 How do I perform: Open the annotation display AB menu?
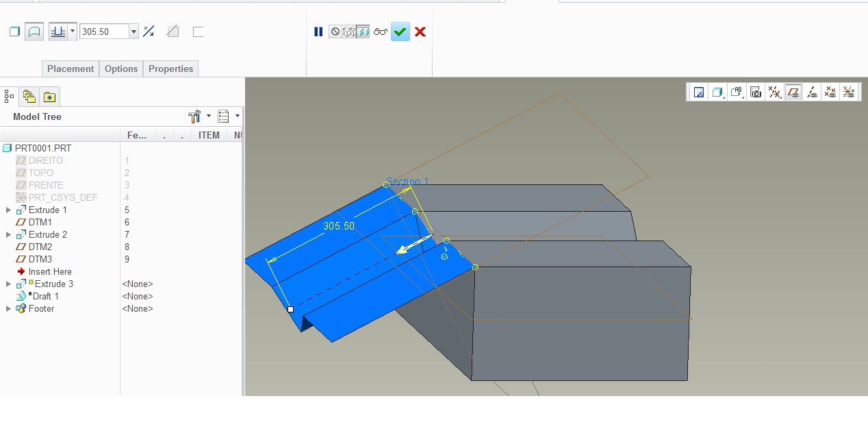click(737, 92)
